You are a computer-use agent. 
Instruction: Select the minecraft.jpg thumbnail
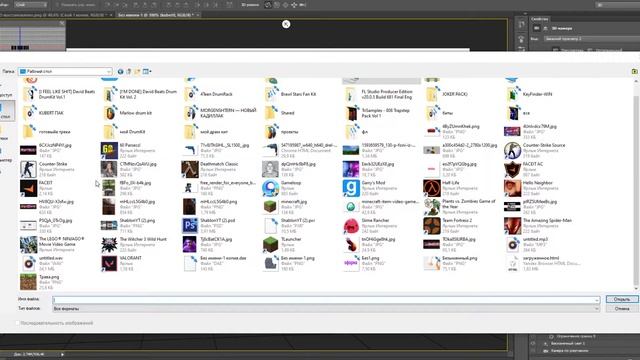tap(270, 207)
